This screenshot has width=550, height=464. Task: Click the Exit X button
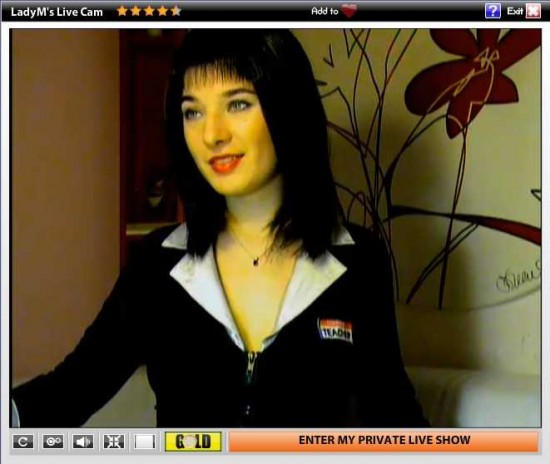pos(533,11)
